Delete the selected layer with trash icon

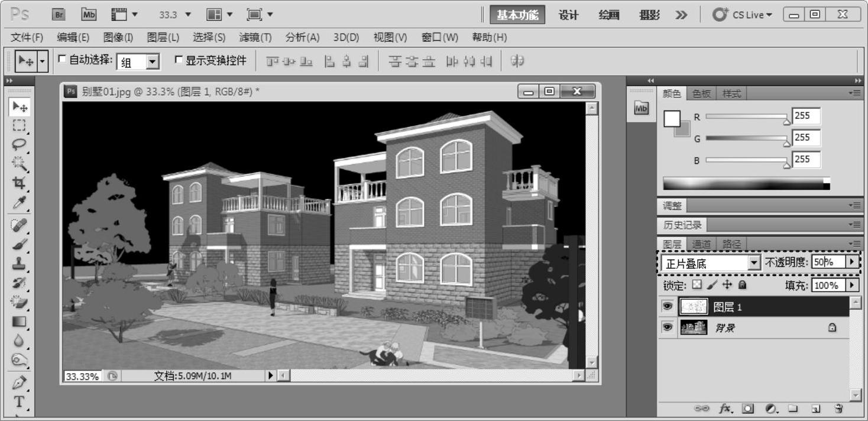pyautogui.click(x=838, y=409)
